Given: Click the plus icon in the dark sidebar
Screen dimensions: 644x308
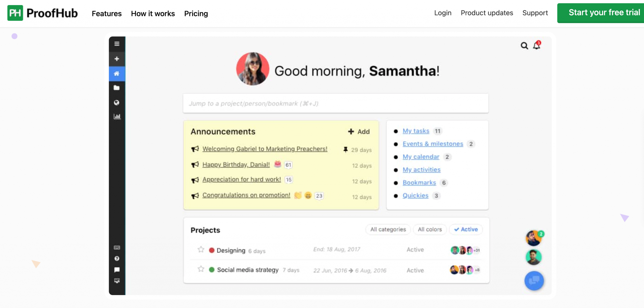Looking at the screenshot, I should click(x=117, y=59).
